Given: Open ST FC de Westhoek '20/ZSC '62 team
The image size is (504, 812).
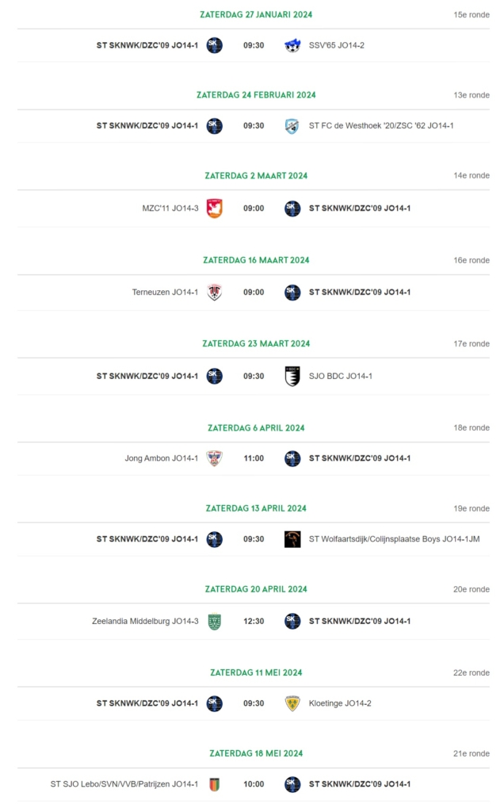Looking at the screenshot, I should pos(381,126).
